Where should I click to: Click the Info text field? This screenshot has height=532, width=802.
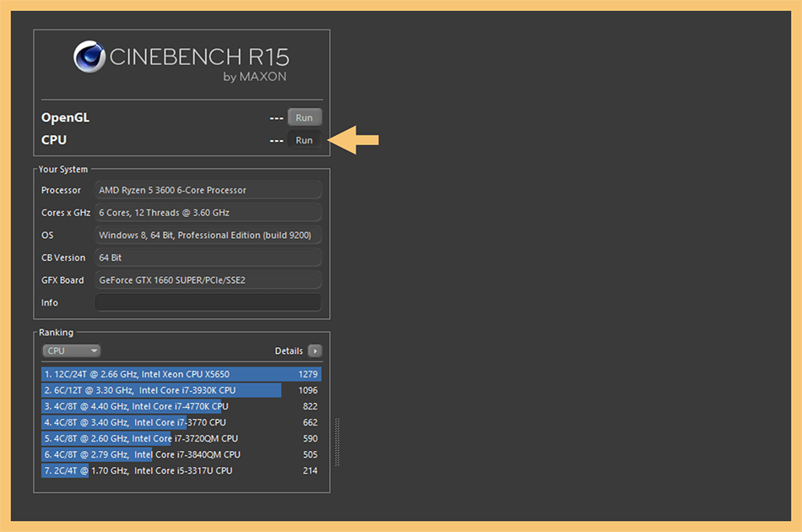click(x=209, y=302)
